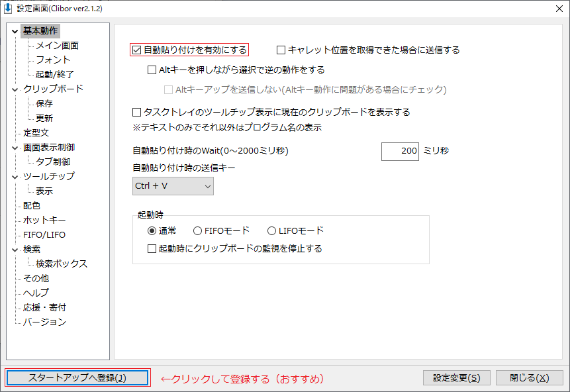Select the LIFOモード radio button
Screen dimensions: 570x392
click(271, 231)
